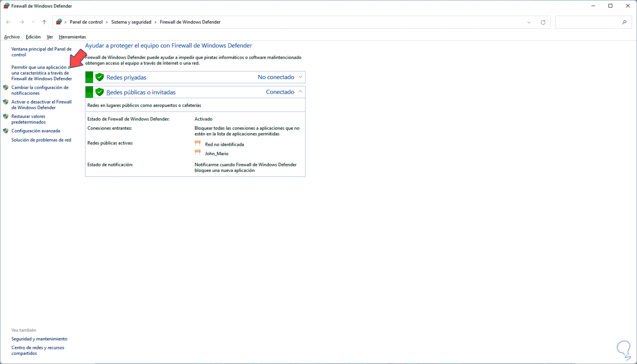The height and width of the screenshot is (364, 637).
Task: Click the Control Panel icon in address bar
Action: coord(59,22)
